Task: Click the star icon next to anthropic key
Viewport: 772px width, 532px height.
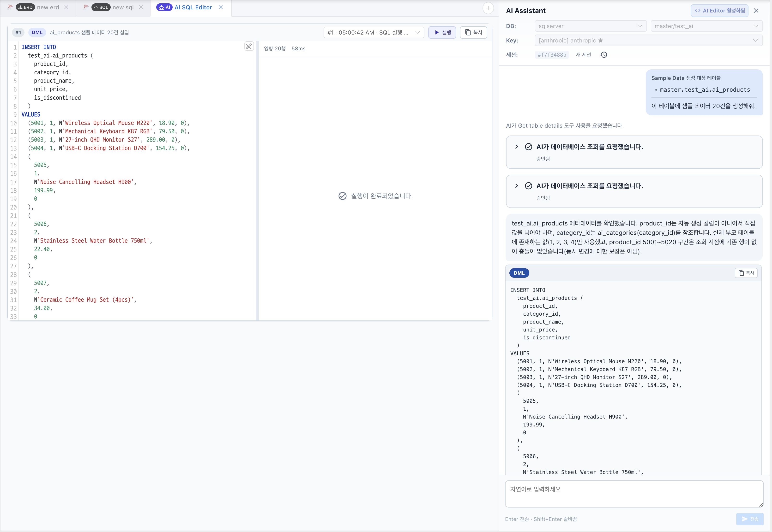Action: point(601,40)
